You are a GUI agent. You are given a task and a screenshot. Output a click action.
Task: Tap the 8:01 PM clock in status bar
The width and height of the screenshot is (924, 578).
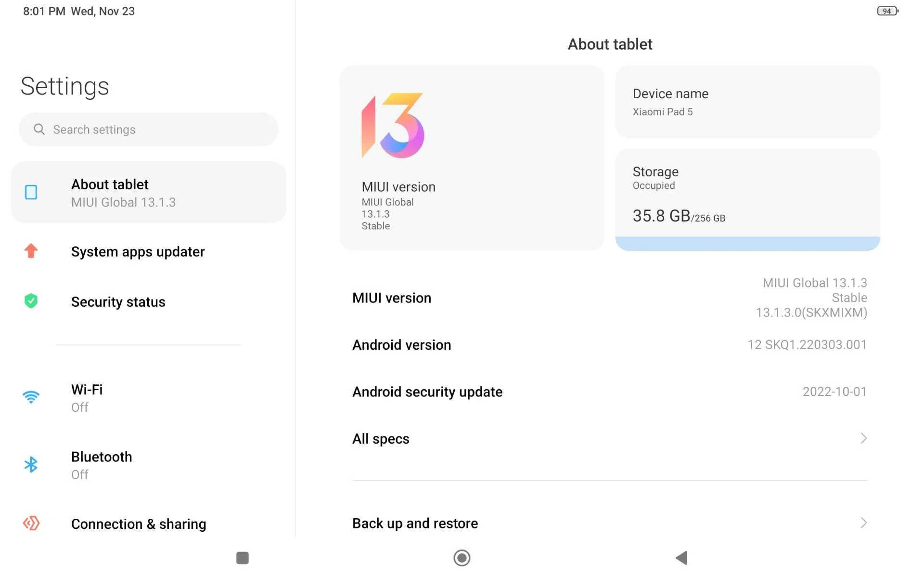pos(44,11)
